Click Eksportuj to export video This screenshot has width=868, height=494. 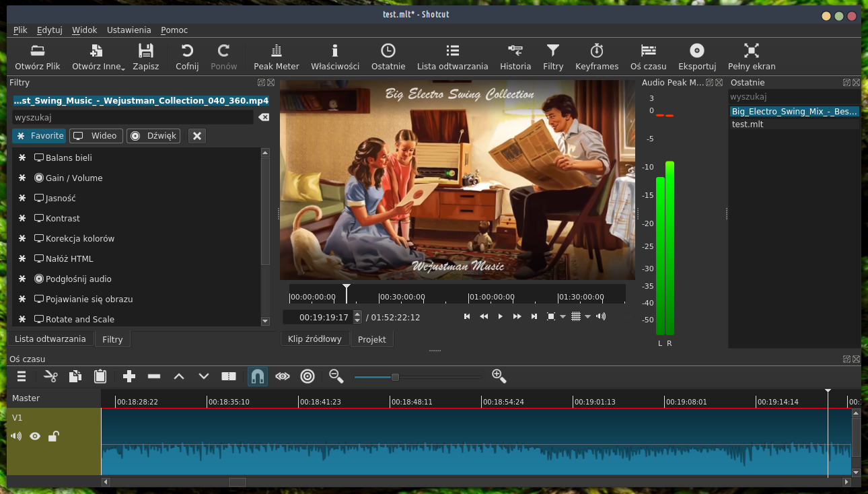tap(697, 57)
